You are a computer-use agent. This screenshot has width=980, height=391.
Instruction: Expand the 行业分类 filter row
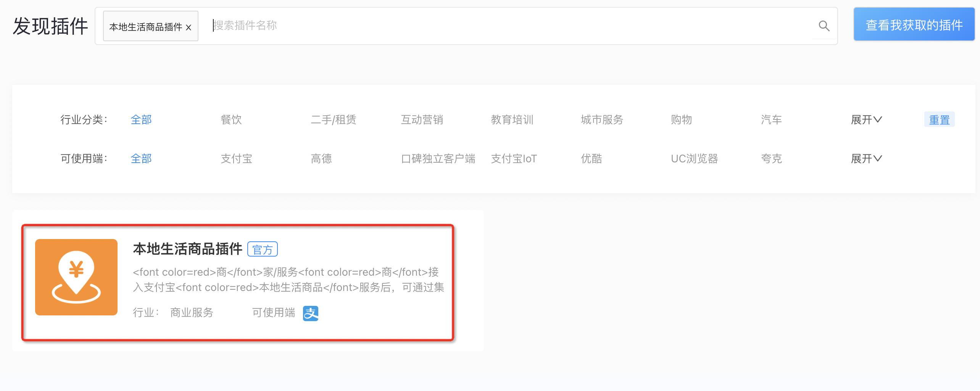point(866,120)
